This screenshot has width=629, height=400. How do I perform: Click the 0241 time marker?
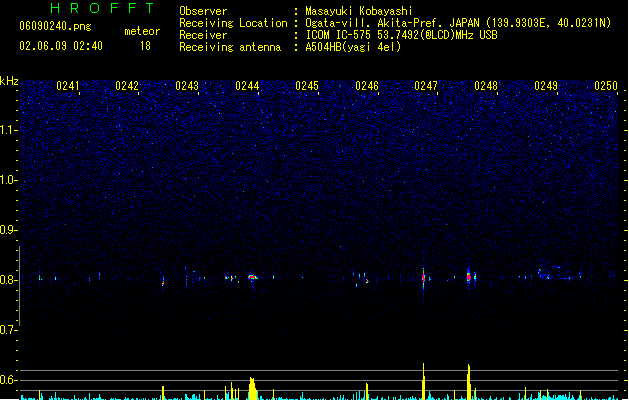click(68, 86)
